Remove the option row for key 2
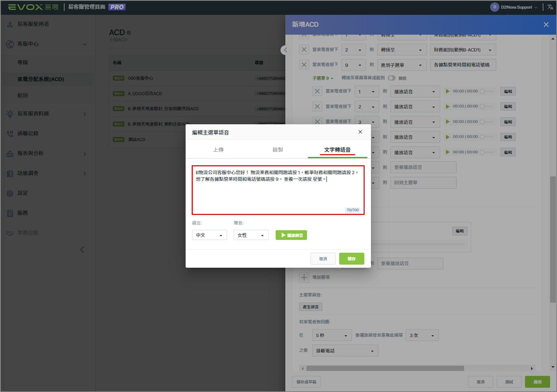Image resolution: width=557 pixels, height=392 pixels. pyautogui.click(x=304, y=50)
